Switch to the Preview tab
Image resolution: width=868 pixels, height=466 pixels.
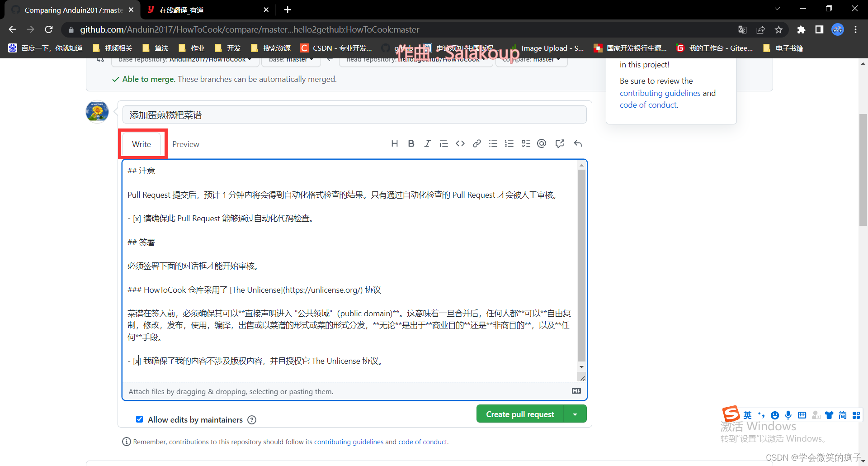[x=186, y=144]
